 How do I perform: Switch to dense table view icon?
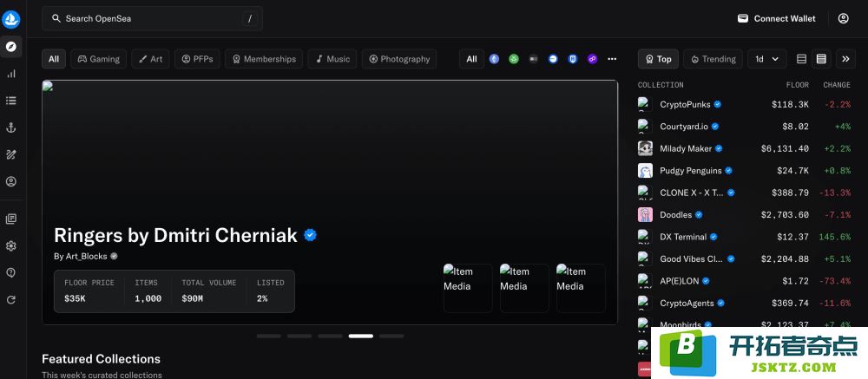tap(821, 59)
